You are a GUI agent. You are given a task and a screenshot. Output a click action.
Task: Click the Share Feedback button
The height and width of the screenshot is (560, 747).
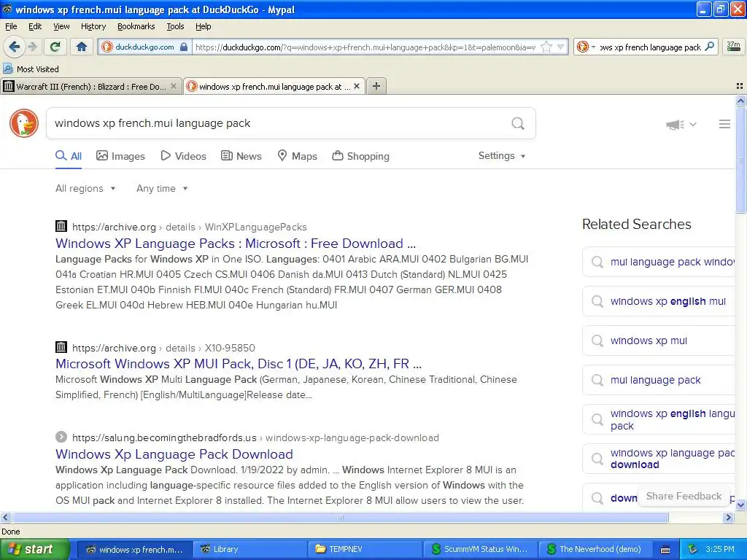684,496
